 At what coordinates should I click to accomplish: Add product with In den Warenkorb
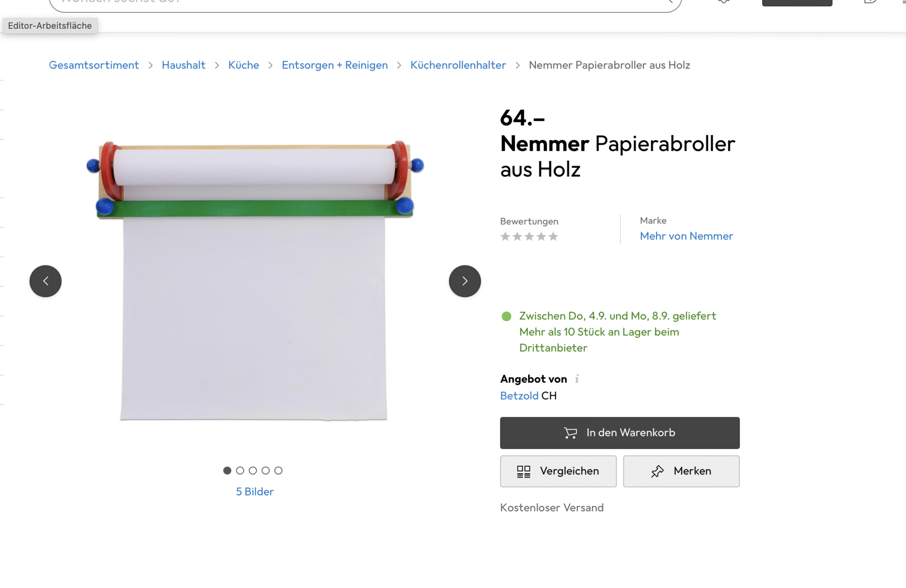[x=620, y=433]
